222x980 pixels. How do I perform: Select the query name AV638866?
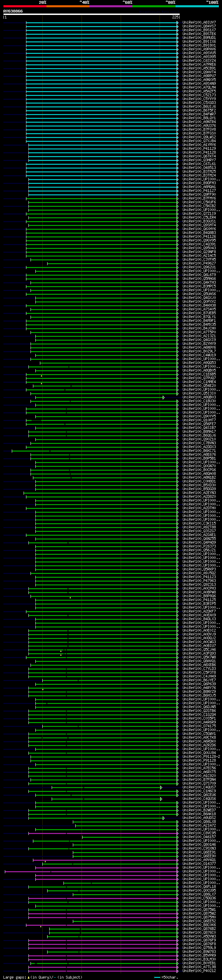coord(13,11)
